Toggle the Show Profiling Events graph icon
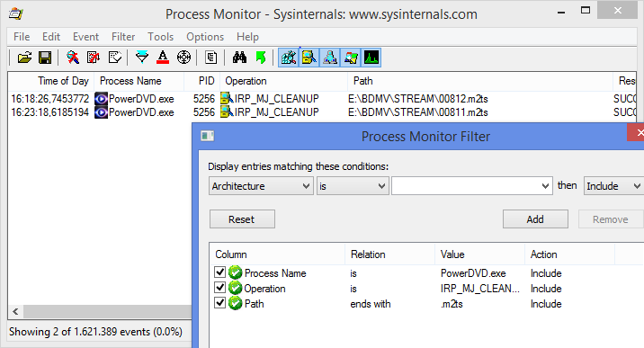Screen dimensions: 644x348 coord(371,58)
